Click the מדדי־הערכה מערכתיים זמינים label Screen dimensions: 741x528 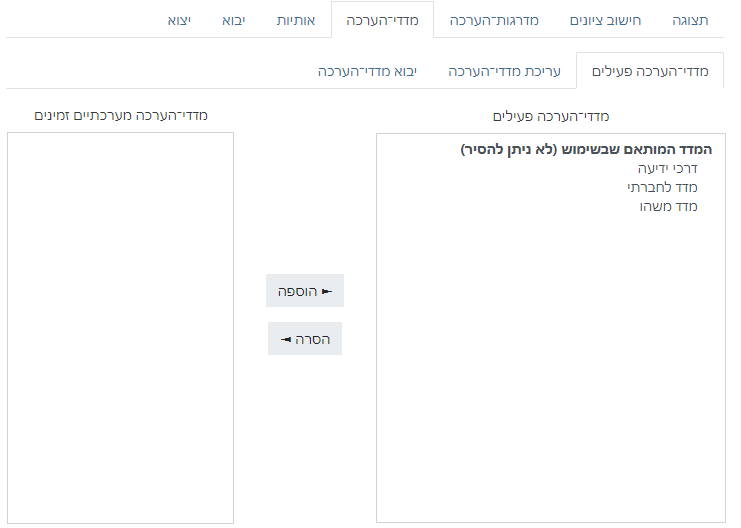tap(121, 115)
